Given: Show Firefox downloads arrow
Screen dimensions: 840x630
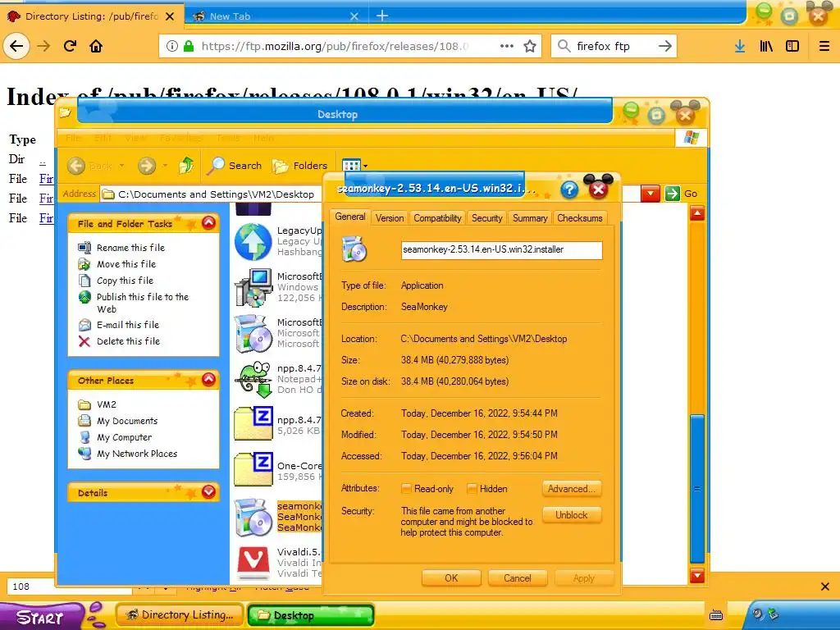Looking at the screenshot, I should pyautogui.click(x=740, y=46).
